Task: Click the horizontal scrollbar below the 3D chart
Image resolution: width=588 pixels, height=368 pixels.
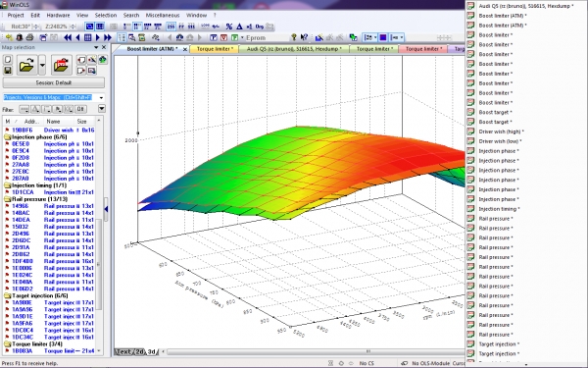Action: (315, 352)
